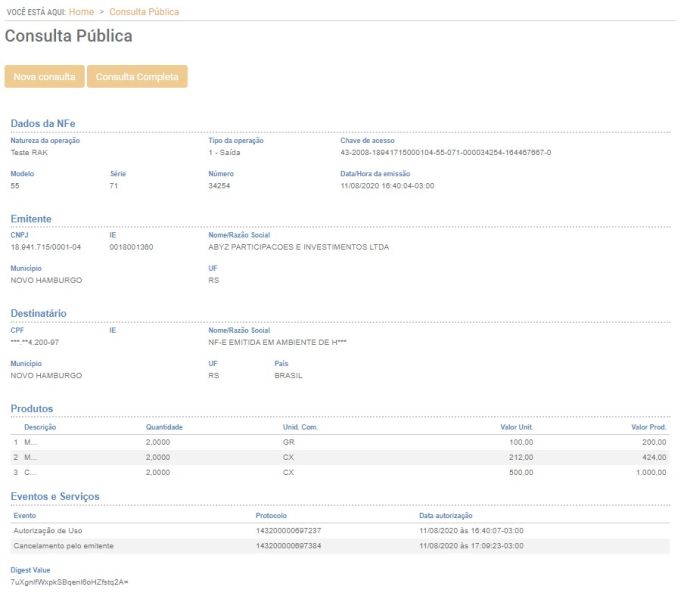
Task: Click the Eventos e Serviços section heading
Action: (x=55, y=496)
